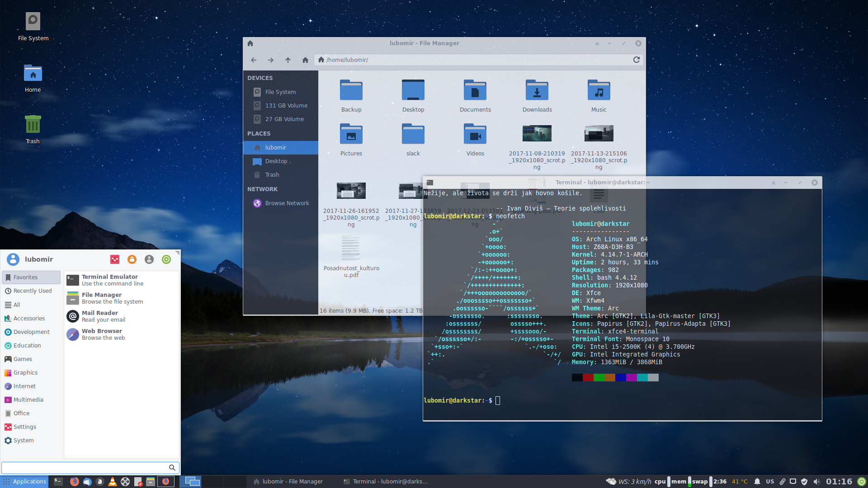The image size is (868, 488).
Task: Open the Downloads folder
Action: [x=537, y=96]
